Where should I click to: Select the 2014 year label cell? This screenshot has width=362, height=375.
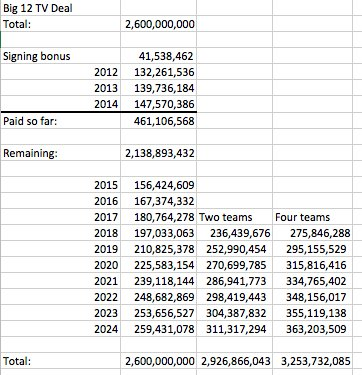(60, 104)
